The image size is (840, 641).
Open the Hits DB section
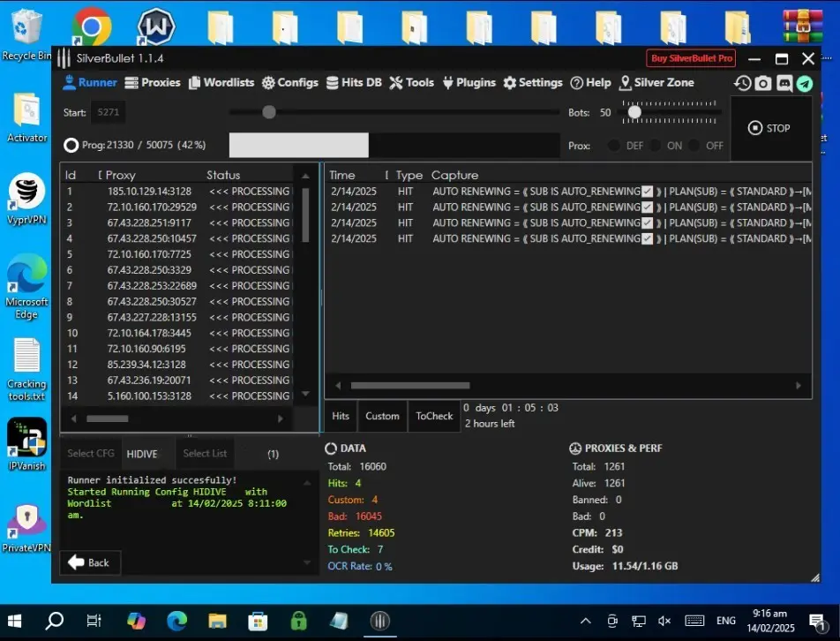(354, 82)
